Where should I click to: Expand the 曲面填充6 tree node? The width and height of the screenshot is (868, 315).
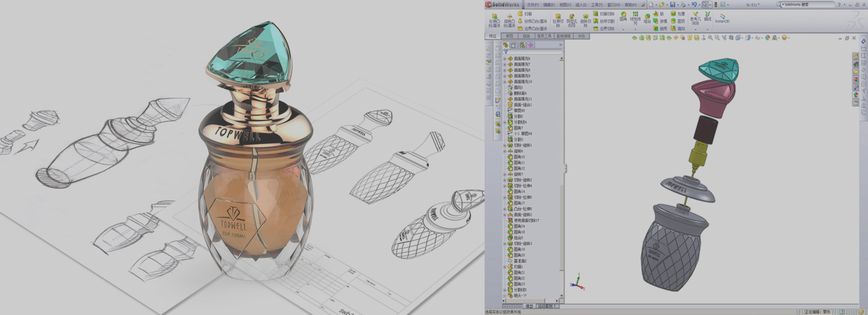(505, 59)
